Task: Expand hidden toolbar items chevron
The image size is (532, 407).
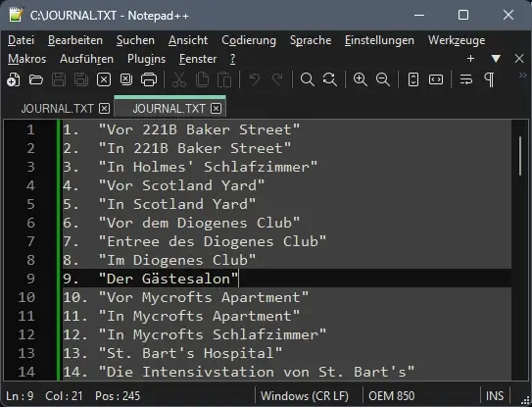Action: pyautogui.click(x=523, y=76)
